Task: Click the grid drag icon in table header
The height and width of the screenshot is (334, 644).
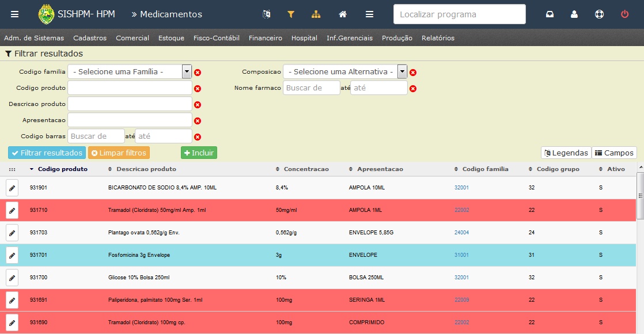Action: pos(12,169)
